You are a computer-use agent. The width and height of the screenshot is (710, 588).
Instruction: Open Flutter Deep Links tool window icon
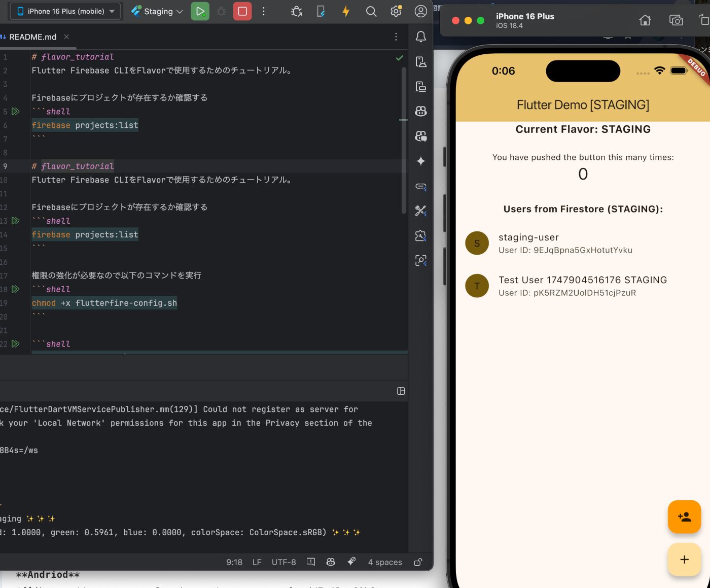point(421,186)
